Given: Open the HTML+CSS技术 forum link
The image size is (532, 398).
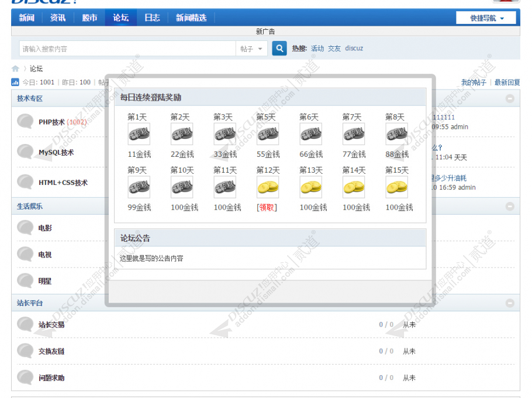Looking at the screenshot, I should tap(63, 183).
